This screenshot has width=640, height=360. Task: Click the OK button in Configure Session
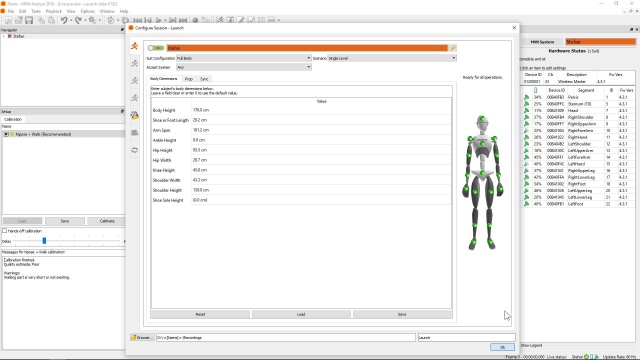pyautogui.click(x=502, y=347)
